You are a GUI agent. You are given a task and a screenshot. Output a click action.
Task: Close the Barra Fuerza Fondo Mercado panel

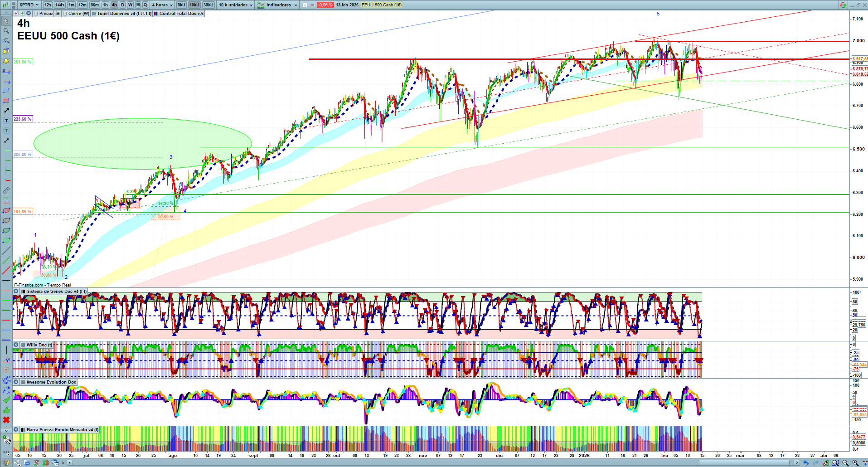click(x=16, y=430)
